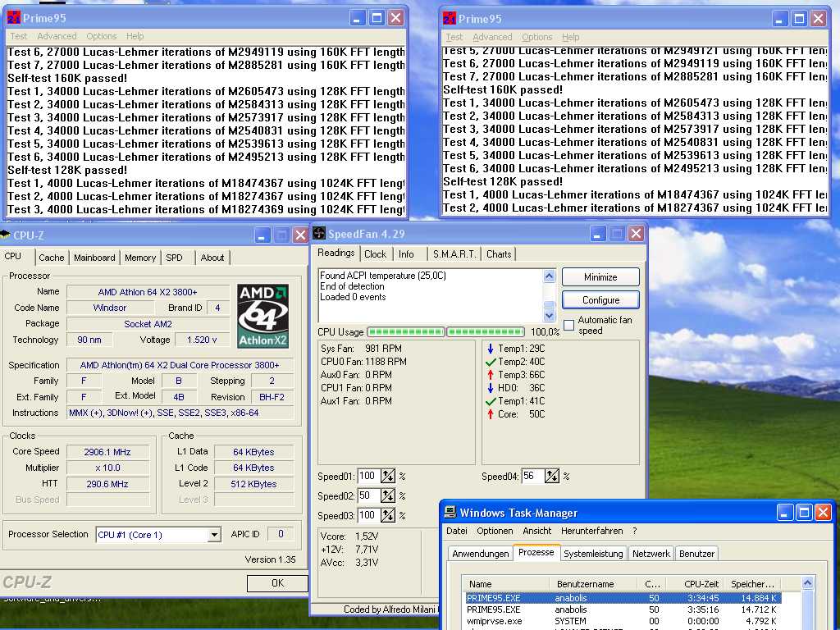Switch to the Cache tab in CPU-Z
Image resolution: width=840 pixels, height=630 pixels.
[x=52, y=258]
